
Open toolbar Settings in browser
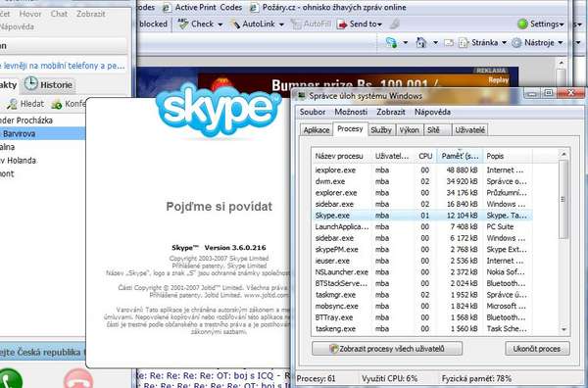pyautogui.click(x=540, y=24)
